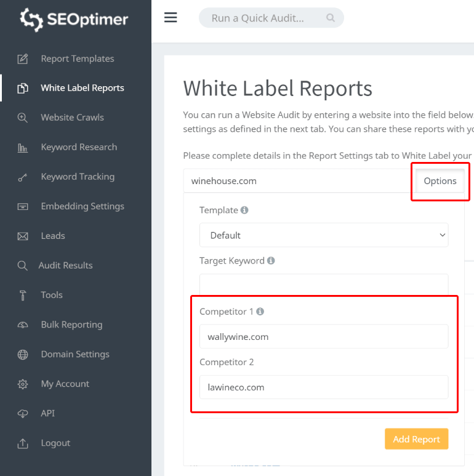Viewport: 474px width, 476px height.
Task: Click the Bulk Reporting gauge icon
Action: pos(23,325)
